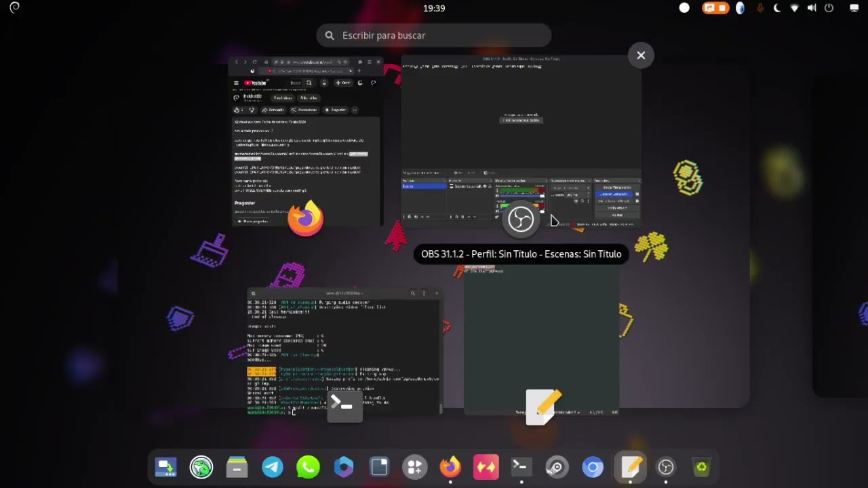Click the terminal badge on the terminal preview
This screenshot has width=868, height=488.
click(344, 405)
